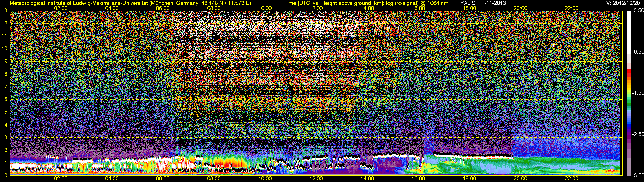Screen dimensions: 644x182
Task: Click the '18:00' label on the lower time axis
Action: pos(469,179)
